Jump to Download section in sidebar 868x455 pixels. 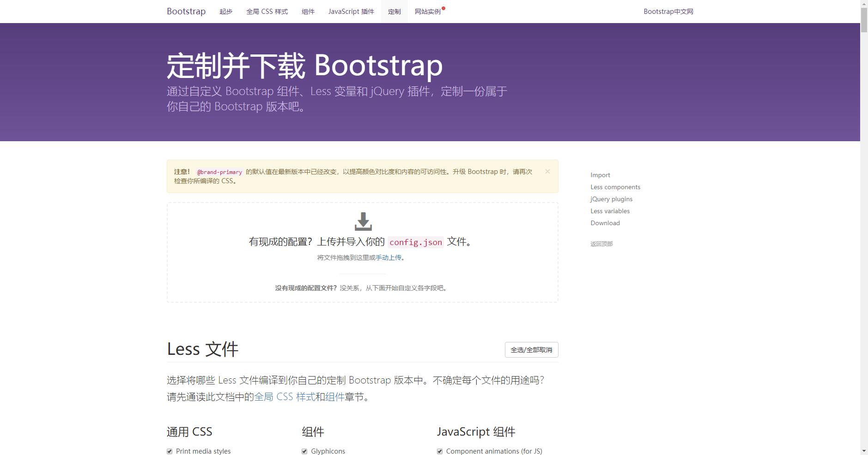(605, 223)
